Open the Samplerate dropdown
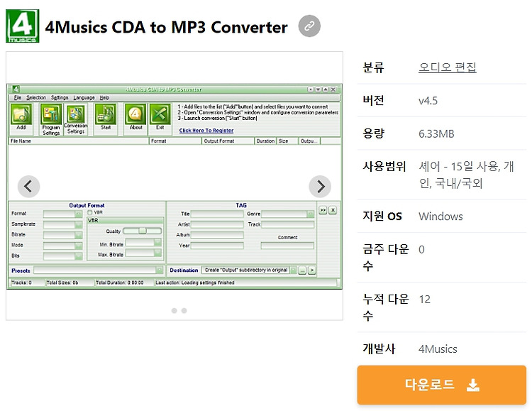This screenshot has width=532, height=411. [78, 225]
